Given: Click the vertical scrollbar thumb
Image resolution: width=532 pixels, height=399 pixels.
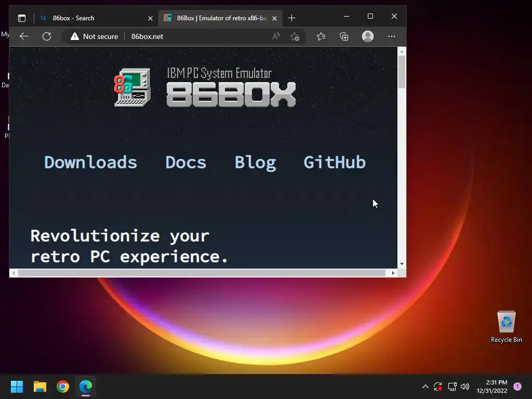Looking at the screenshot, I should 402,72.
